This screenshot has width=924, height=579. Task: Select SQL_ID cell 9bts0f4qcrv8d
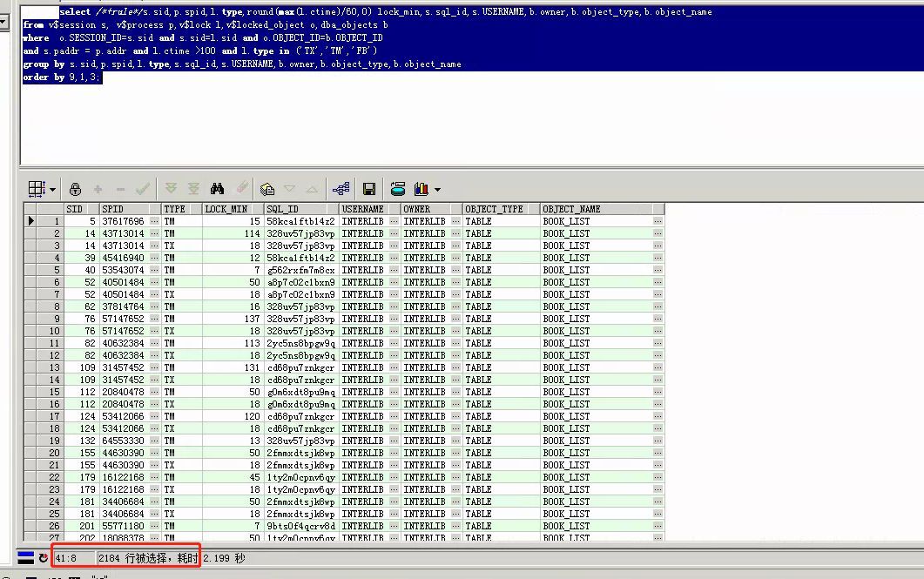[301, 526]
